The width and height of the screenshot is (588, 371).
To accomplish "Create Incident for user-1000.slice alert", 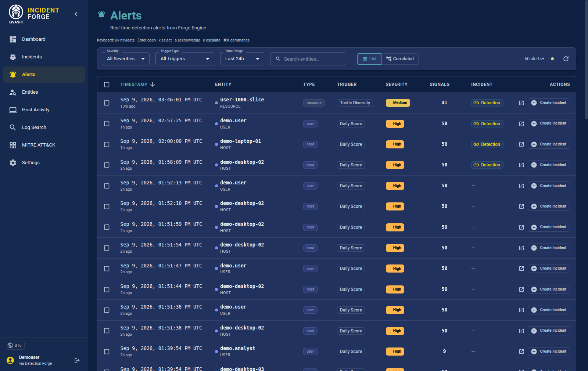I will 549,103.
